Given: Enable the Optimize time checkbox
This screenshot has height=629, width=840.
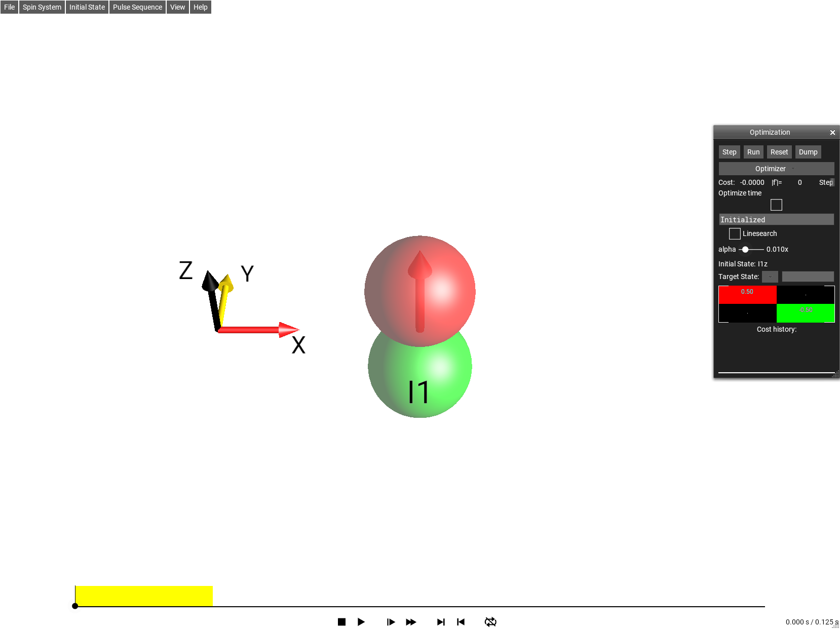Looking at the screenshot, I should (776, 205).
